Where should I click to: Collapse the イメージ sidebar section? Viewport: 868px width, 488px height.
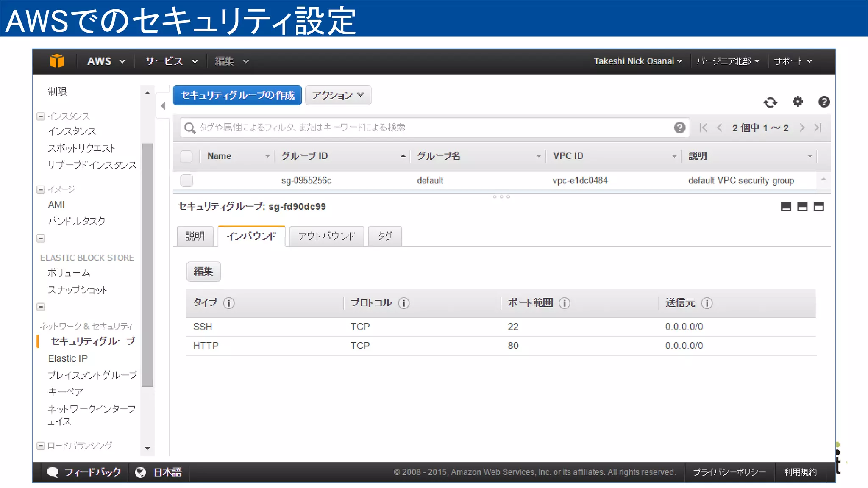[41, 189]
